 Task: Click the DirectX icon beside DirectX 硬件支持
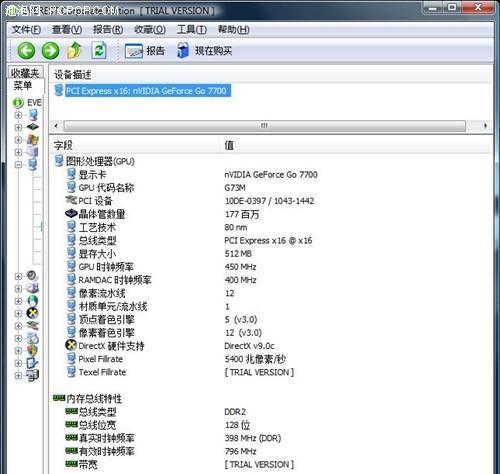pos(71,345)
